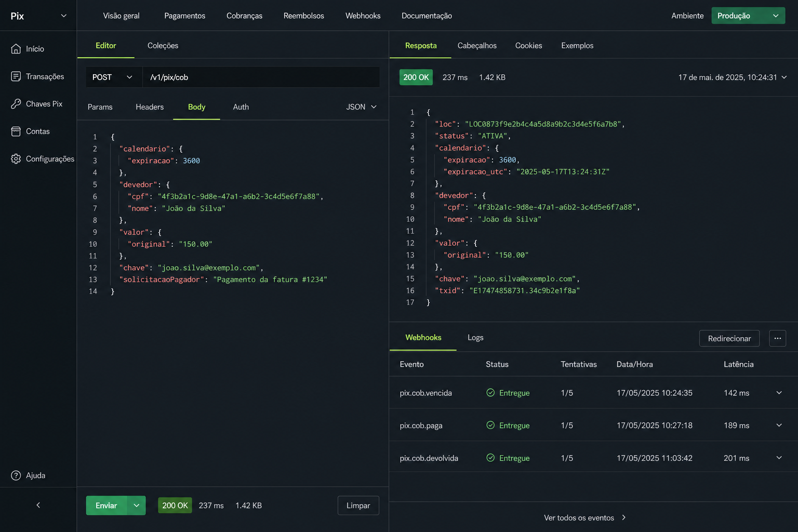Open the more options ellipsis button

tap(777, 338)
